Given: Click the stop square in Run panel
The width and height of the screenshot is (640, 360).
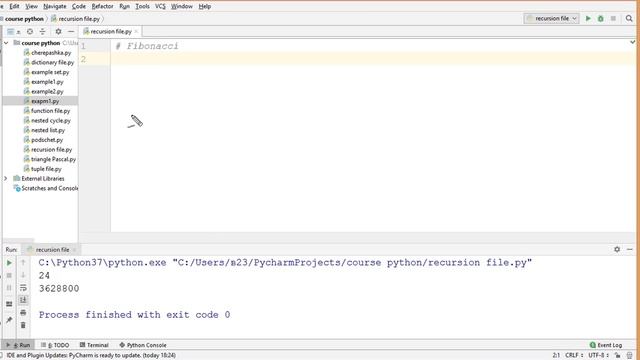Looking at the screenshot, I should click(9, 276).
